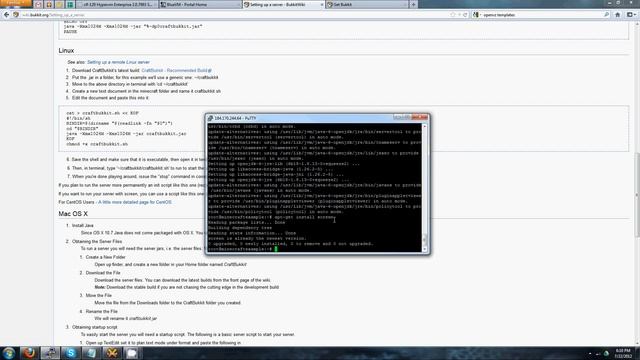The image size is (640, 360).
Task: Open the fourth pinned green tab
Action: [70, 4]
